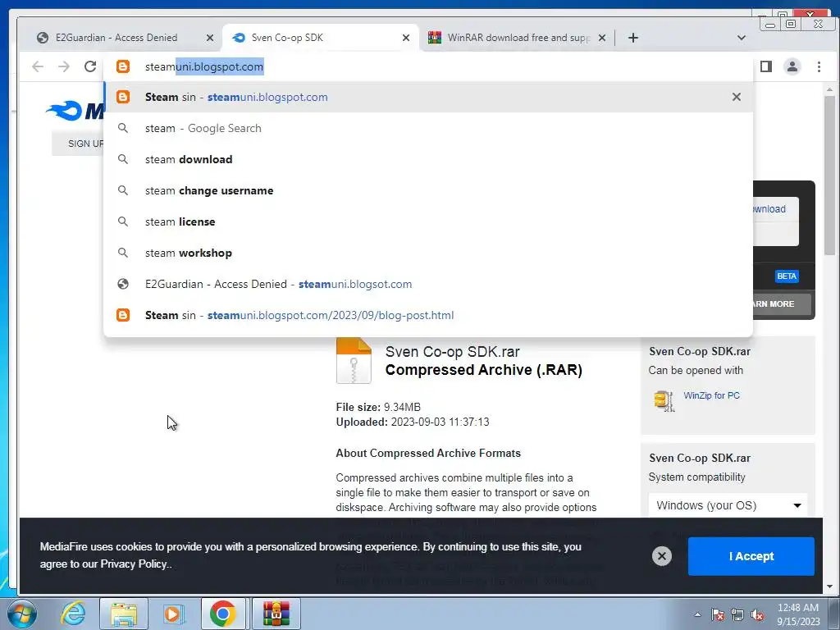840x630 pixels.
Task: Click the BETA badge
Action: [x=787, y=276]
